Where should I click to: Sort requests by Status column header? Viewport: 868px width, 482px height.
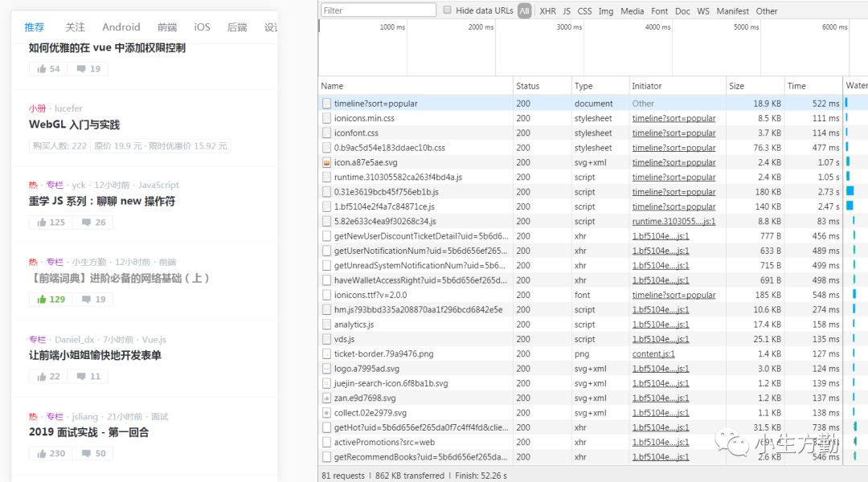pyautogui.click(x=527, y=86)
